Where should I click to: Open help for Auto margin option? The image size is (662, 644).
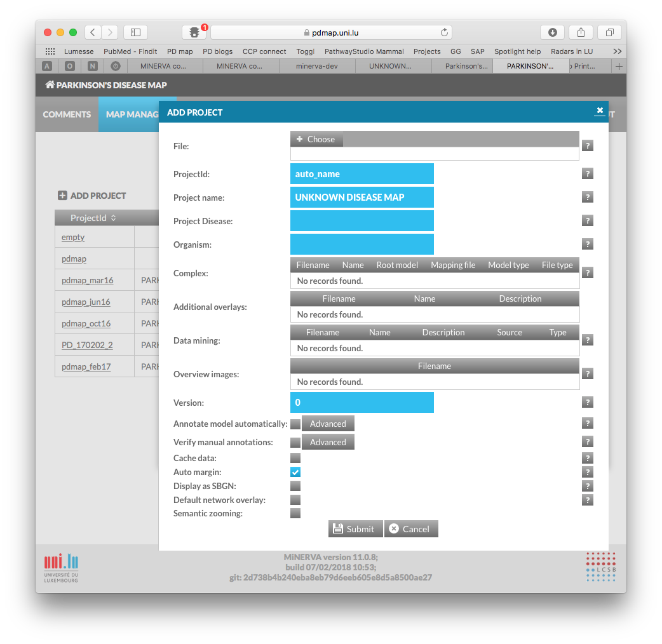(x=587, y=472)
